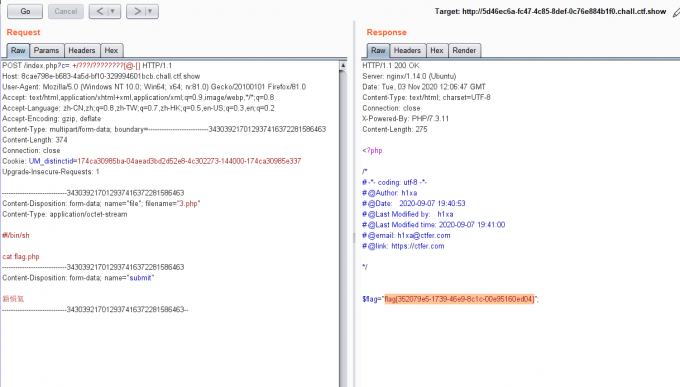Open the Response Hex tab
The height and width of the screenshot is (387, 680).
[437, 50]
